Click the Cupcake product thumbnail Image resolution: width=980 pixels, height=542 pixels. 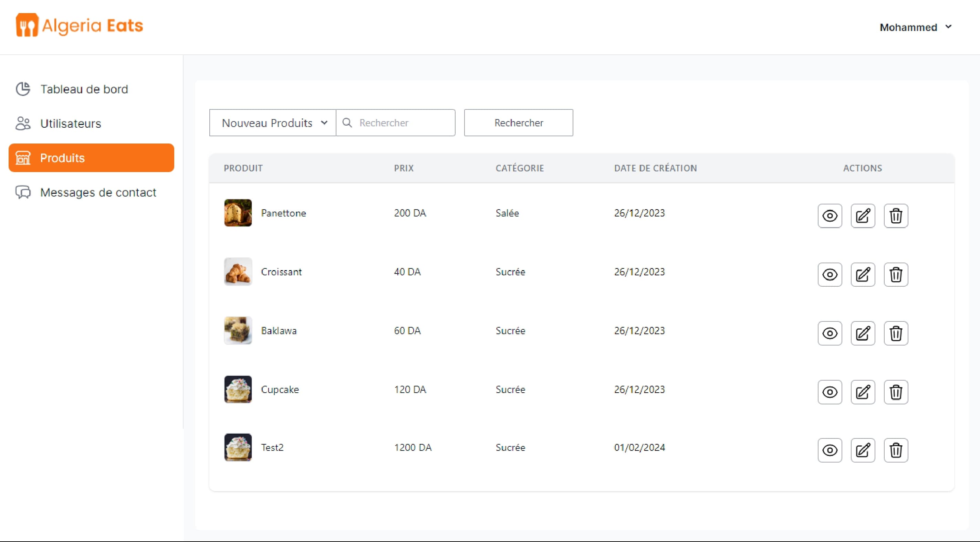[x=238, y=389]
